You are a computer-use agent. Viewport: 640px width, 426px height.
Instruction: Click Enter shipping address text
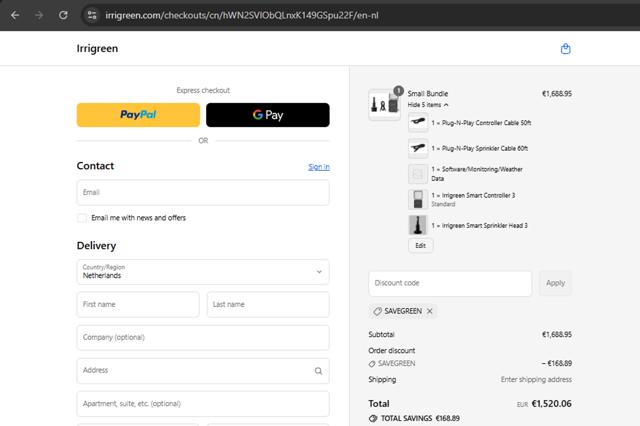[536, 379]
